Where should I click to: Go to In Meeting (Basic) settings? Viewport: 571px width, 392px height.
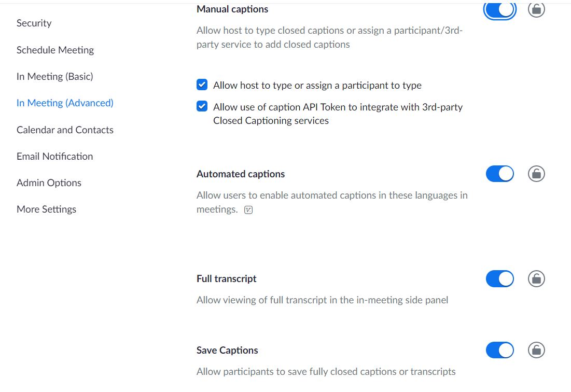54,76
